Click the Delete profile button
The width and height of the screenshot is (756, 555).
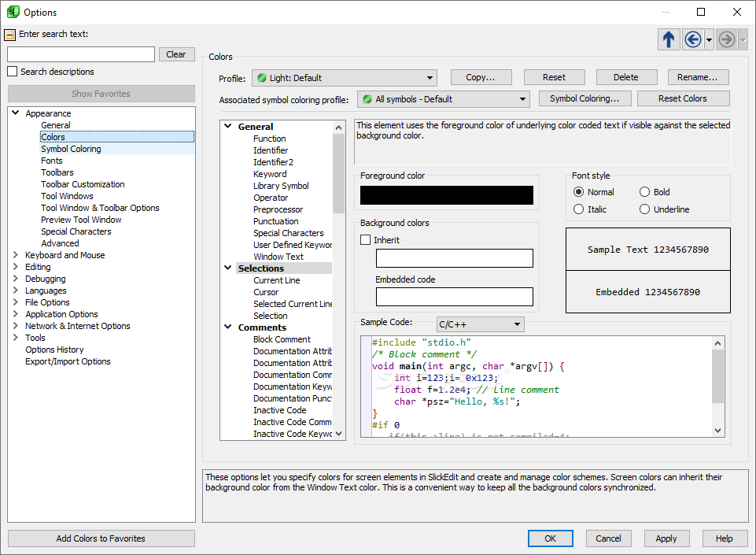pyautogui.click(x=626, y=77)
